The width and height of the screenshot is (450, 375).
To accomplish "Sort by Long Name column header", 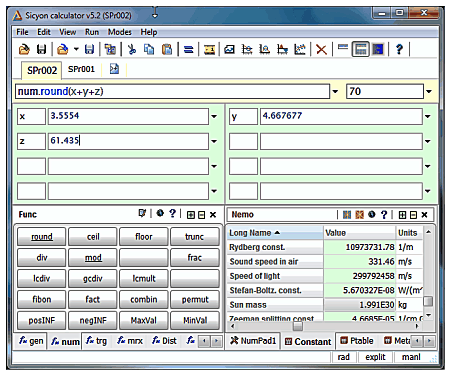I will (x=275, y=233).
